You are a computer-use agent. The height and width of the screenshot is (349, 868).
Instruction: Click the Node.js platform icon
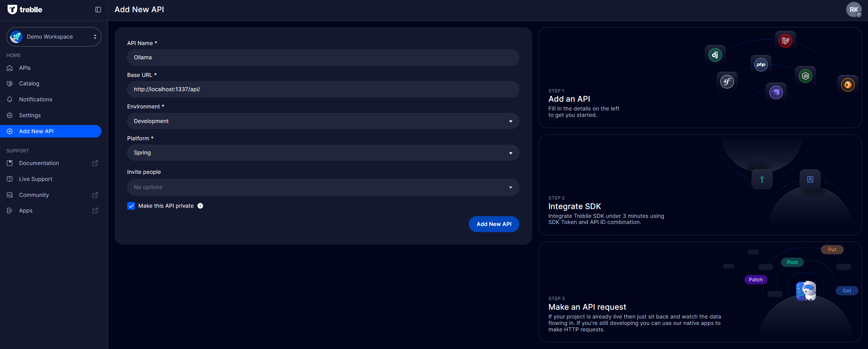805,76
